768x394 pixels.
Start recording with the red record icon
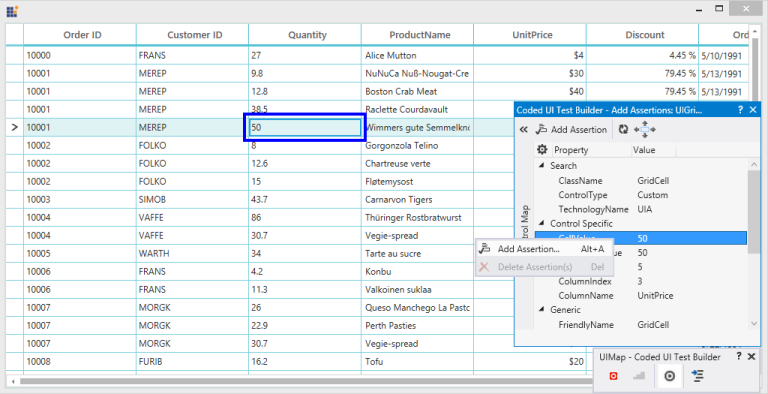613,376
